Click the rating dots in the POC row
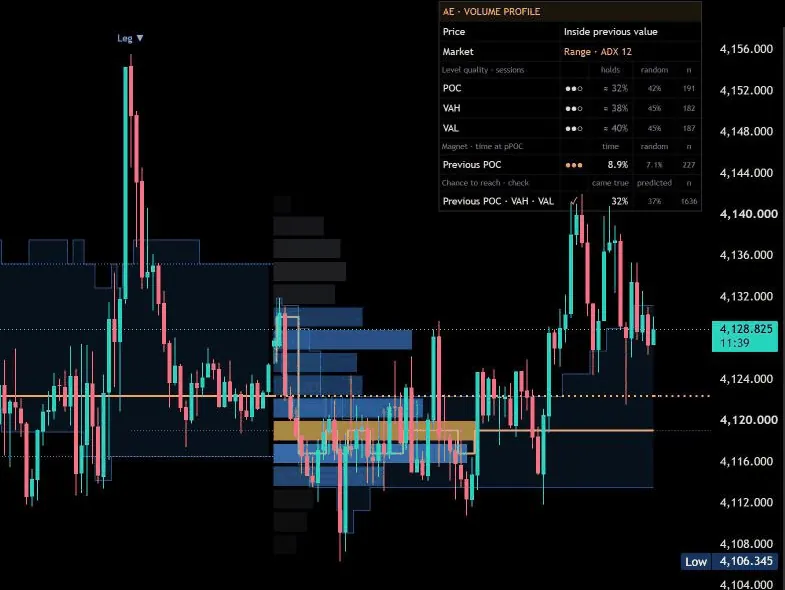Viewport: 785px width, 590px height. [573, 89]
